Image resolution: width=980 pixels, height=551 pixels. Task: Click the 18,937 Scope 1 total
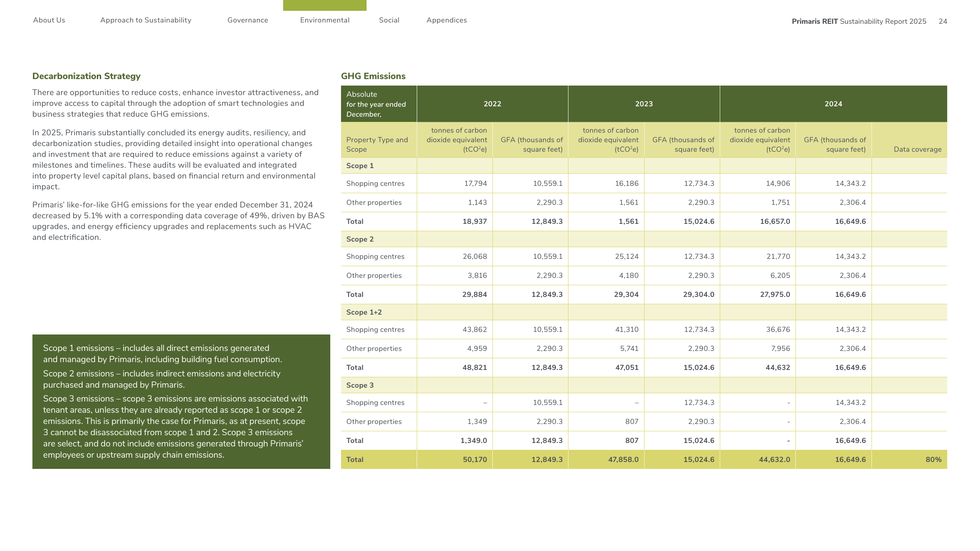(x=475, y=222)
